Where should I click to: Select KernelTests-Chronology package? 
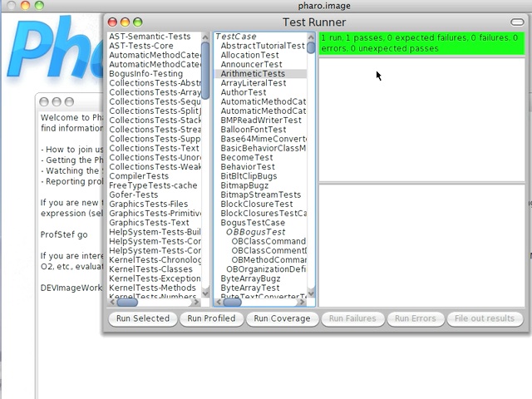(155, 260)
